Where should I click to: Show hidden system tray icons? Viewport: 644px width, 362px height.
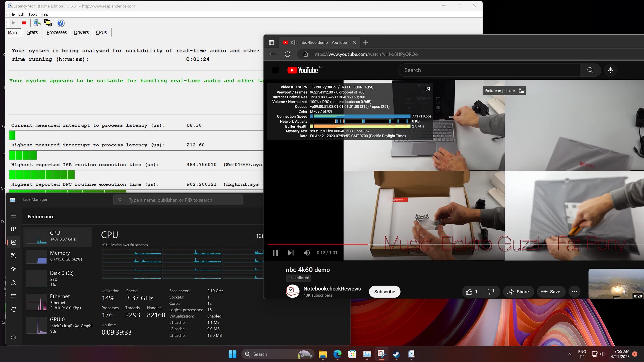click(569, 354)
